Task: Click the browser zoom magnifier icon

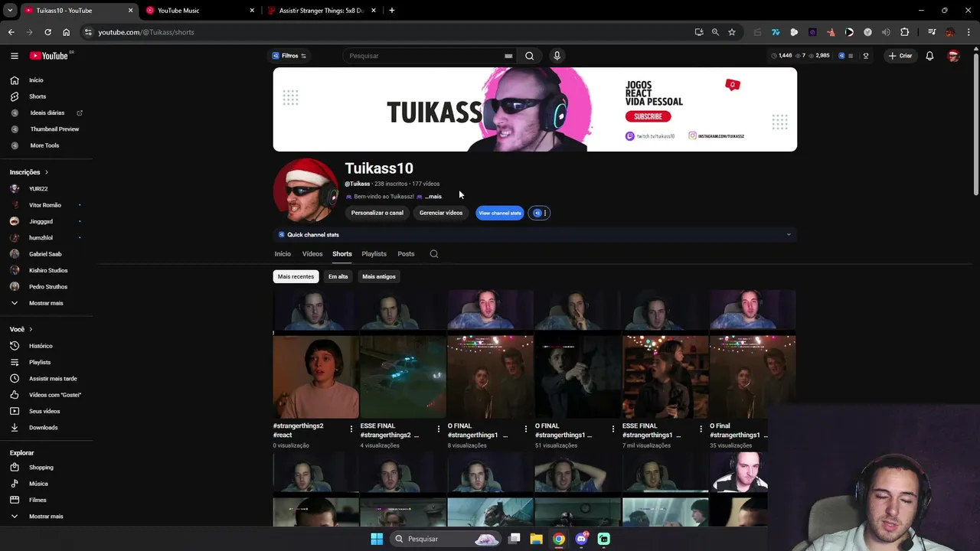Action: (x=715, y=32)
